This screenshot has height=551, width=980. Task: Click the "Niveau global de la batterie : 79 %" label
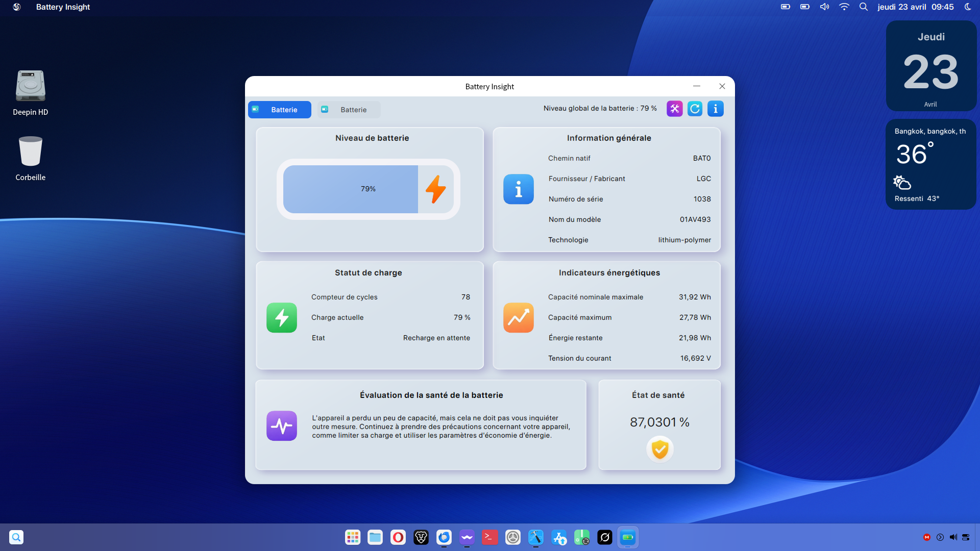tap(600, 108)
